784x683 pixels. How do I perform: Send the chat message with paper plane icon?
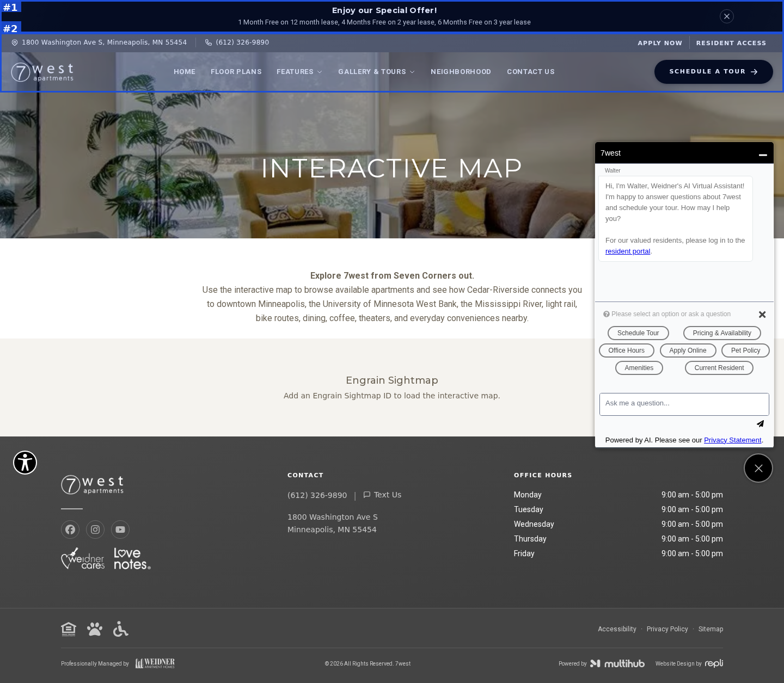(x=760, y=423)
